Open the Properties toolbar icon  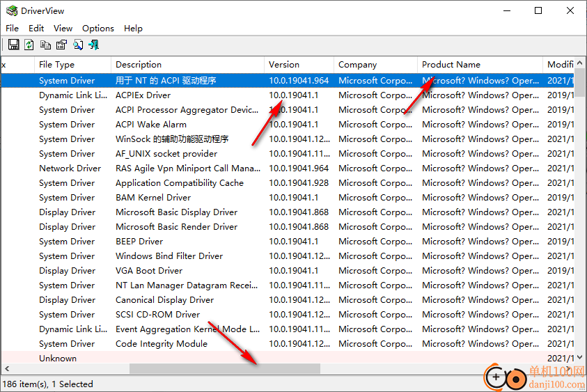(x=61, y=45)
